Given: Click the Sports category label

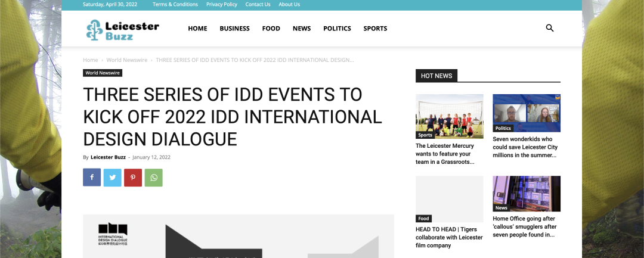Looking at the screenshot, I should 425,135.
